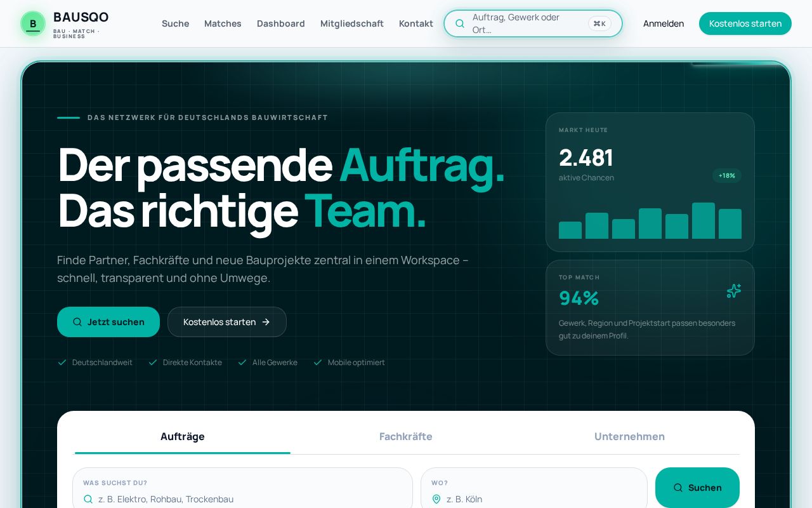Screen dimensions: 812x508
Task: Click the search icon in Was suchst du field
Action: (88, 499)
